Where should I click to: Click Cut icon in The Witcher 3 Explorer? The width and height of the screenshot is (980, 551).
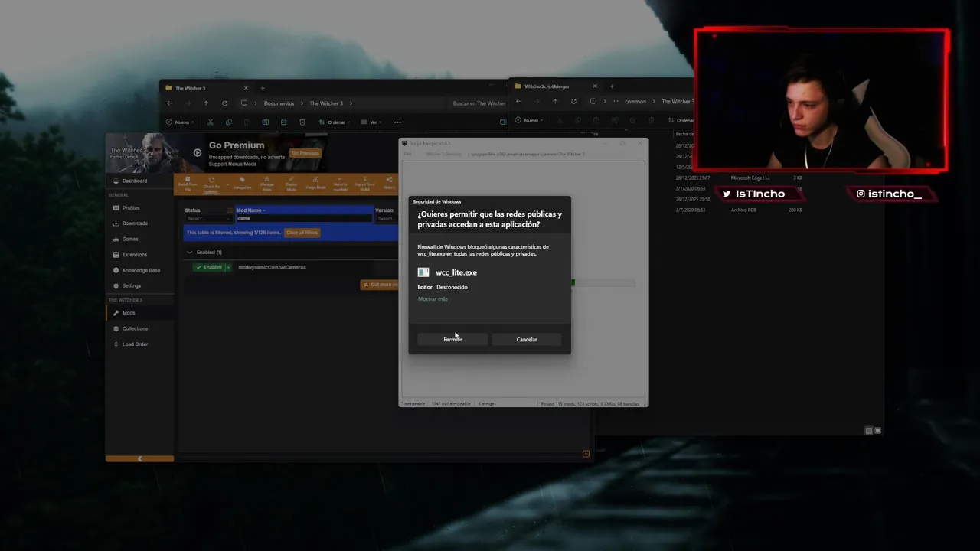point(211,122)
